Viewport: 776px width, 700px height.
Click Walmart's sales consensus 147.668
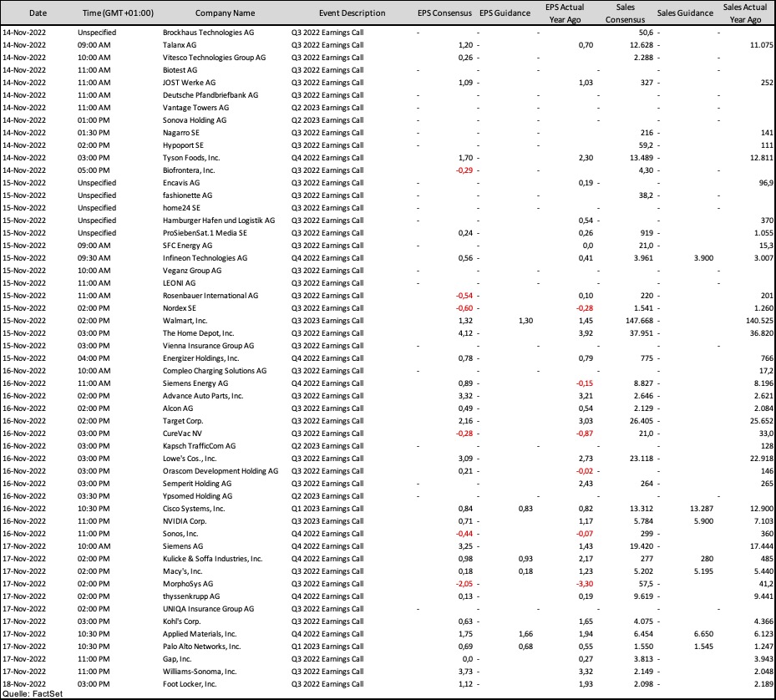point(639,321)
